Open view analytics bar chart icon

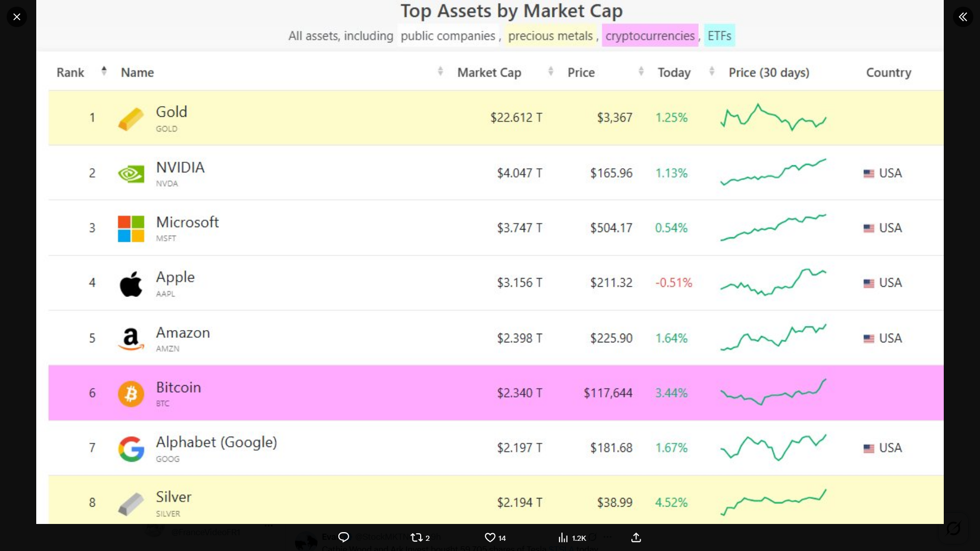(563, 537)
